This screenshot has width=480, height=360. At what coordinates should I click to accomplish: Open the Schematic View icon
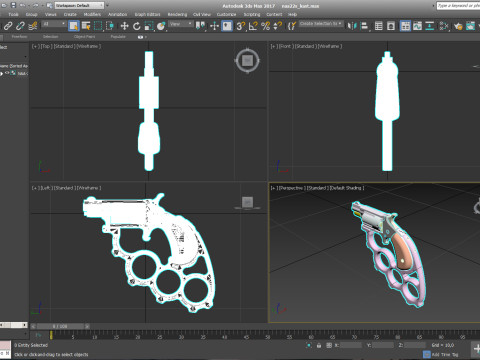[x=430, y=26]
